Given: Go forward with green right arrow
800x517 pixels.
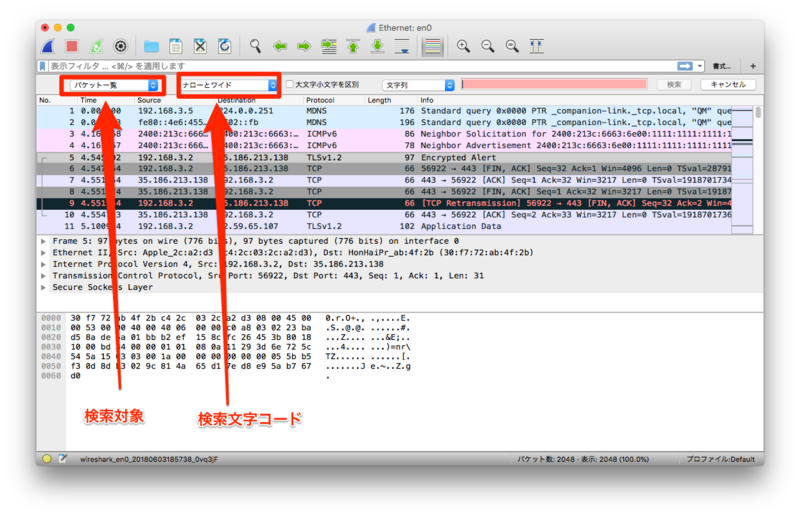Looking at the screenshot, I should pyautogui.click(x=304, y=46).
